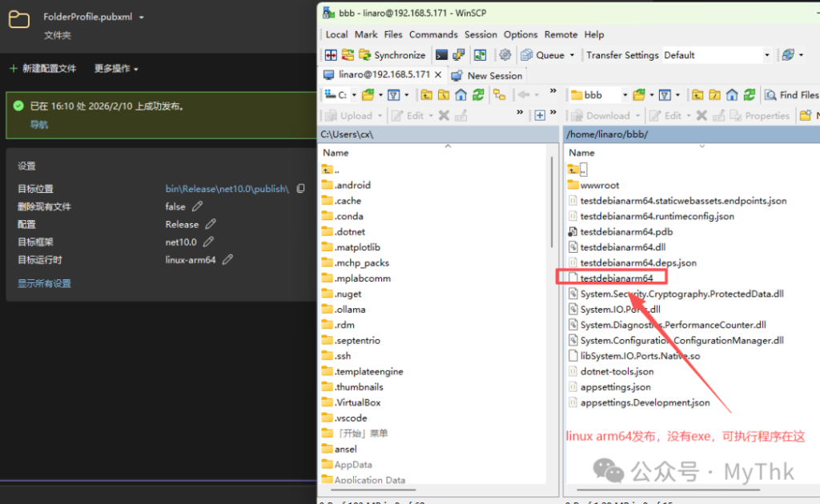Refresh the local panel
Viewport: 820px width, 504px height.
coord(478,95)
